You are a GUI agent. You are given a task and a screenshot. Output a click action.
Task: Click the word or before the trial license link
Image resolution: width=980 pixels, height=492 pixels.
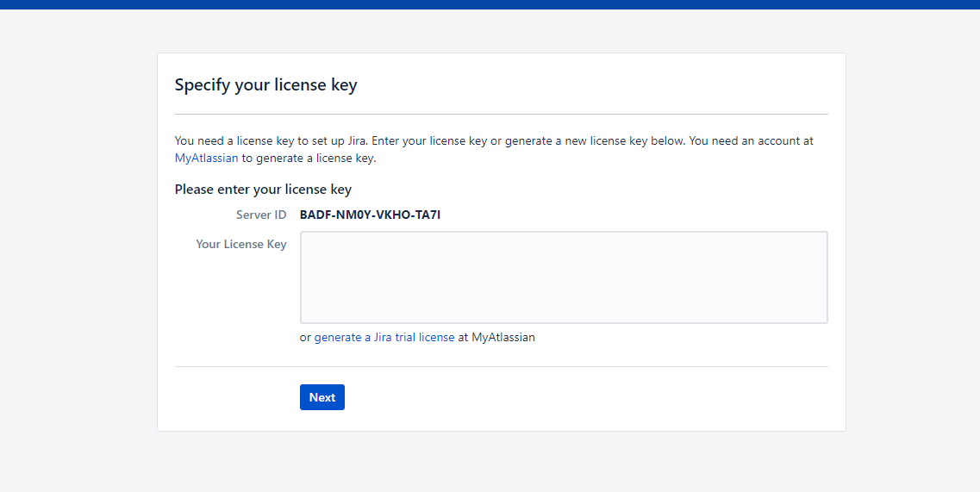click(x=305, y=338)
